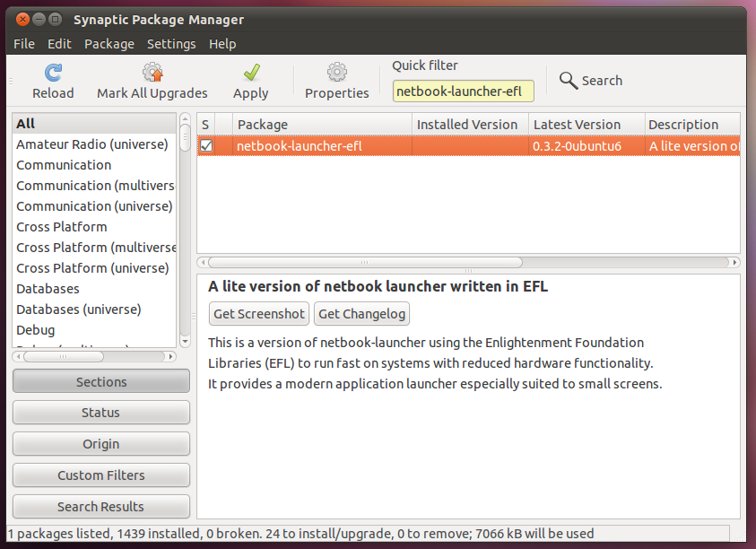Switch to the Status view
756x549 pixels.
[x=100, y=412]
